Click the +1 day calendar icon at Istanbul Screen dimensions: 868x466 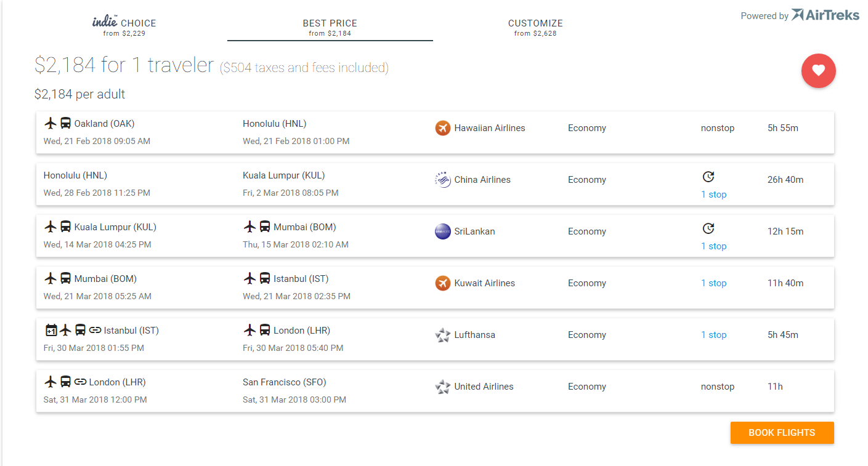click(51, 331)
